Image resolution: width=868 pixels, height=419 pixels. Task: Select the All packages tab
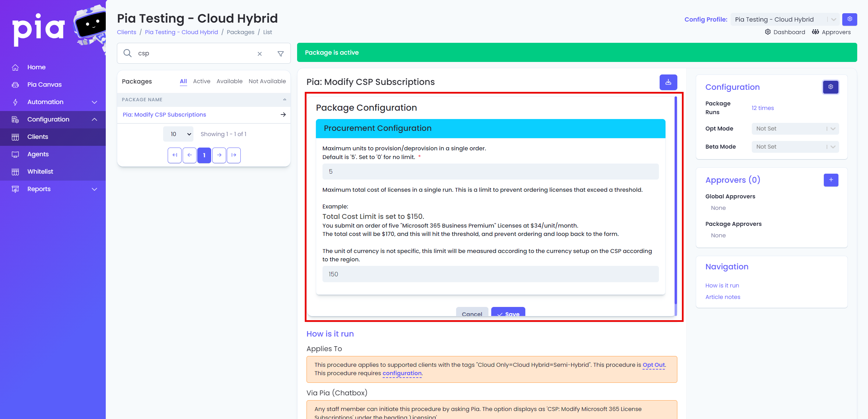point(183,81)
